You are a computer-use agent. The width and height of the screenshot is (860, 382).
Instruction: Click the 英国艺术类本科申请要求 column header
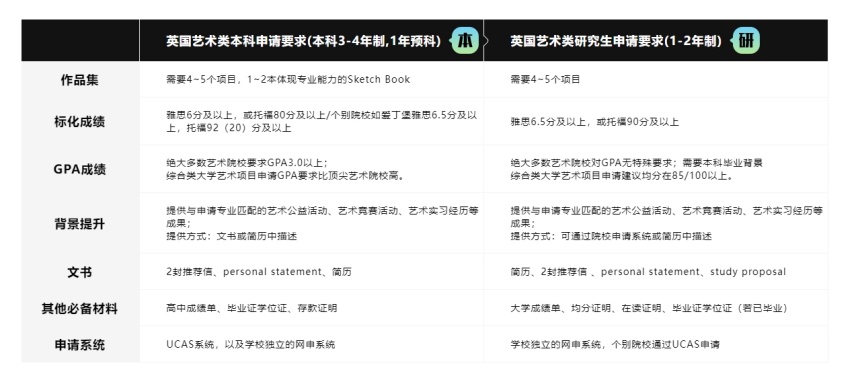(x=304, y=41)
